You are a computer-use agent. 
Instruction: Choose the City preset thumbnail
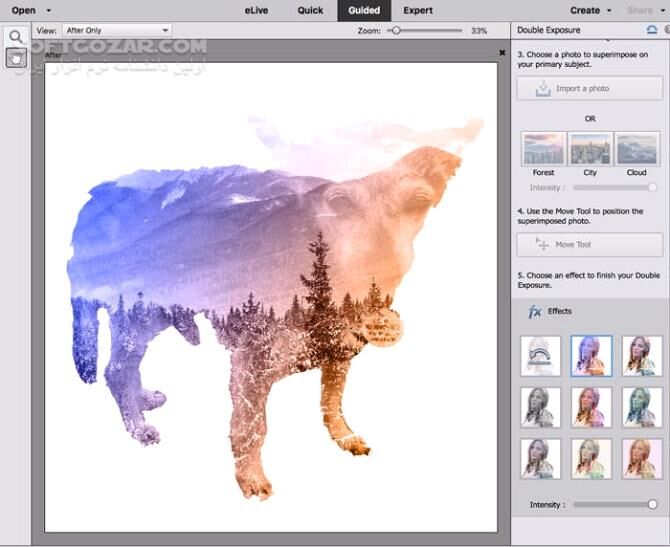590,149
